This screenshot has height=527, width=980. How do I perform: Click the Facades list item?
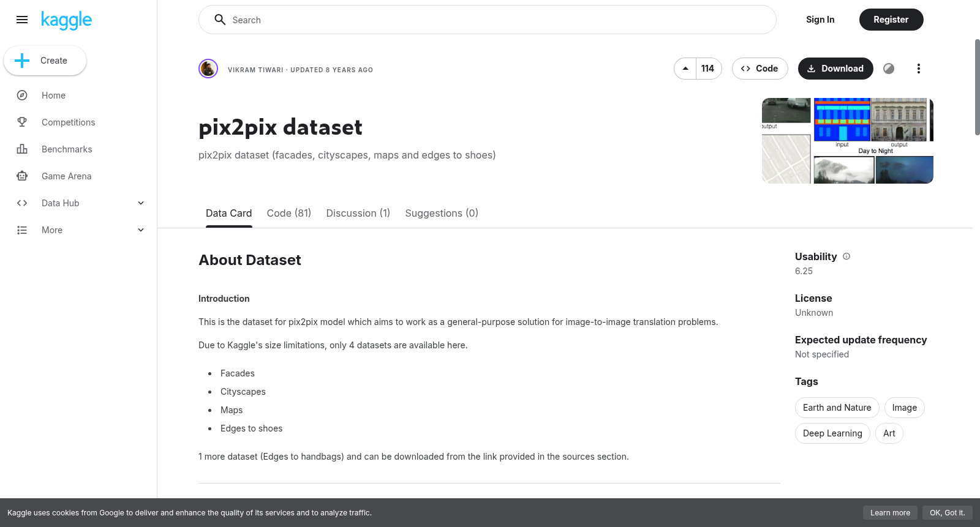tap(238, 373)
